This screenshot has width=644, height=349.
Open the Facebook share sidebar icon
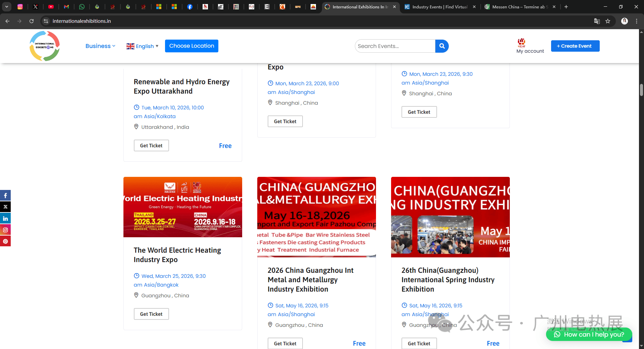[5, 195]
